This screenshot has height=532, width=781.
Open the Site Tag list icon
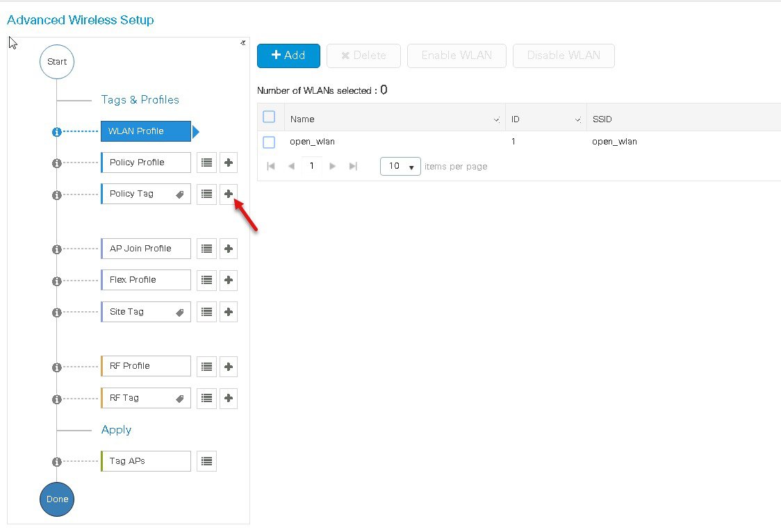[206, 312]
